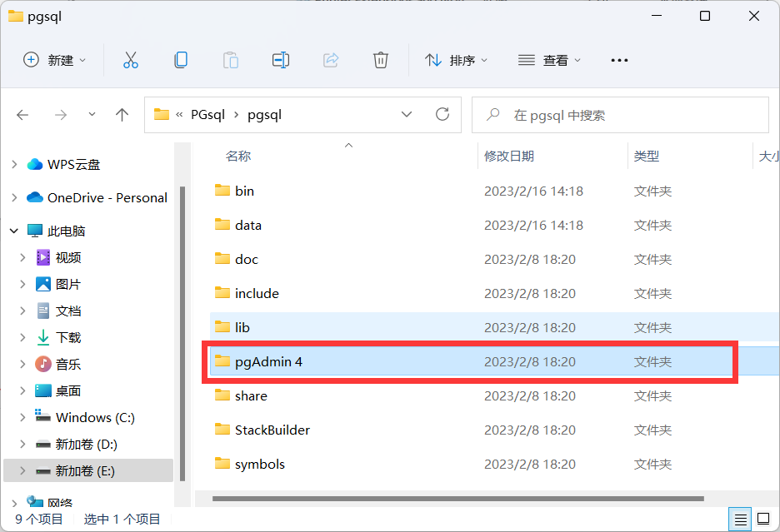This screenshot has width=780, height=532.
Task: Rename the selected folder via toolbar icon
Action: [x=280, y=59]
